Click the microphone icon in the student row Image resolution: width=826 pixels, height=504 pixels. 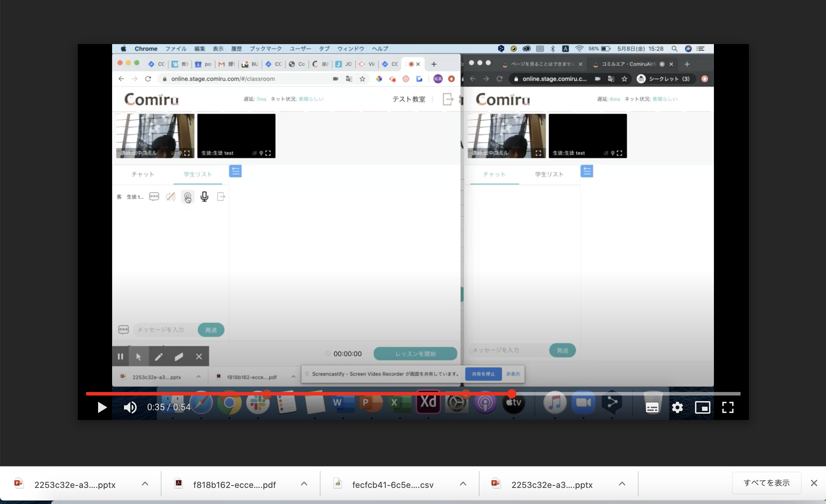pos(204,197)
